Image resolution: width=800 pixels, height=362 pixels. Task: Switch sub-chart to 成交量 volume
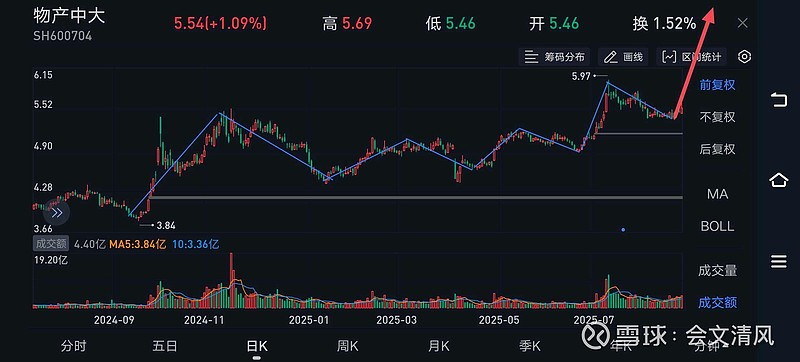pyautogui.click(x=717, y=271)
